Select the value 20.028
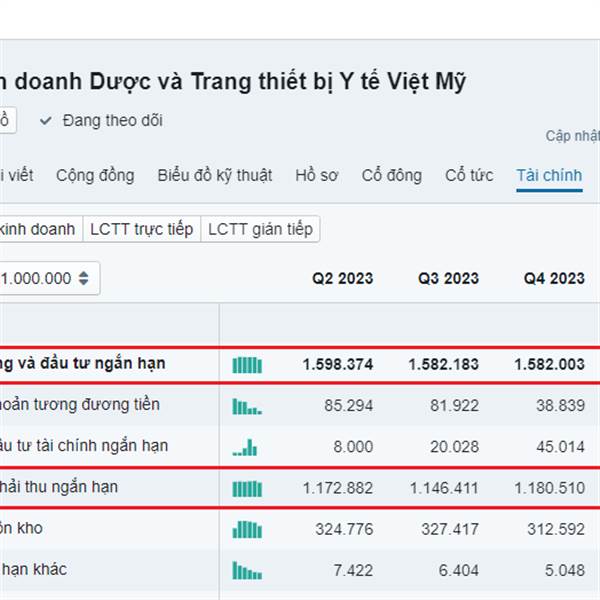 point(455,447)
